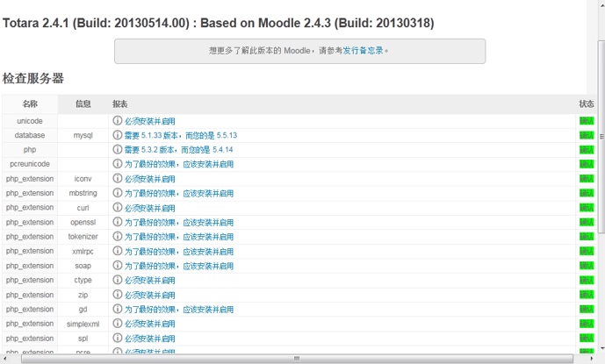Open the ctype report link

click(149, 281)
